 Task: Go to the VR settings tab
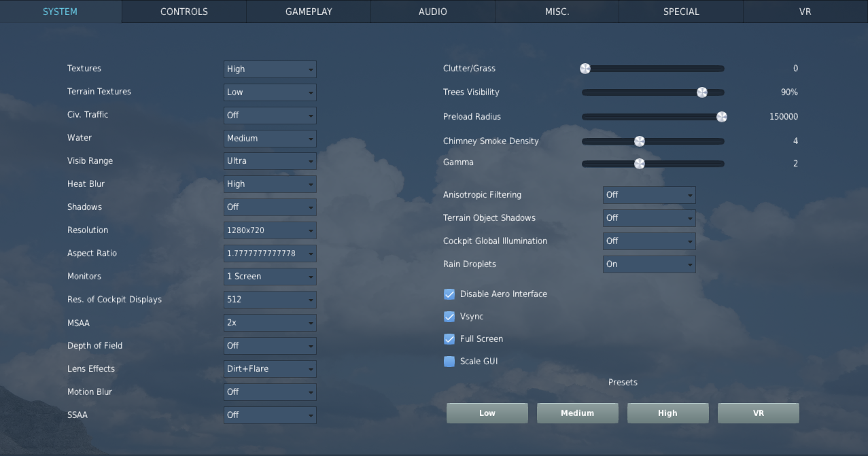(x=805, y=12)
